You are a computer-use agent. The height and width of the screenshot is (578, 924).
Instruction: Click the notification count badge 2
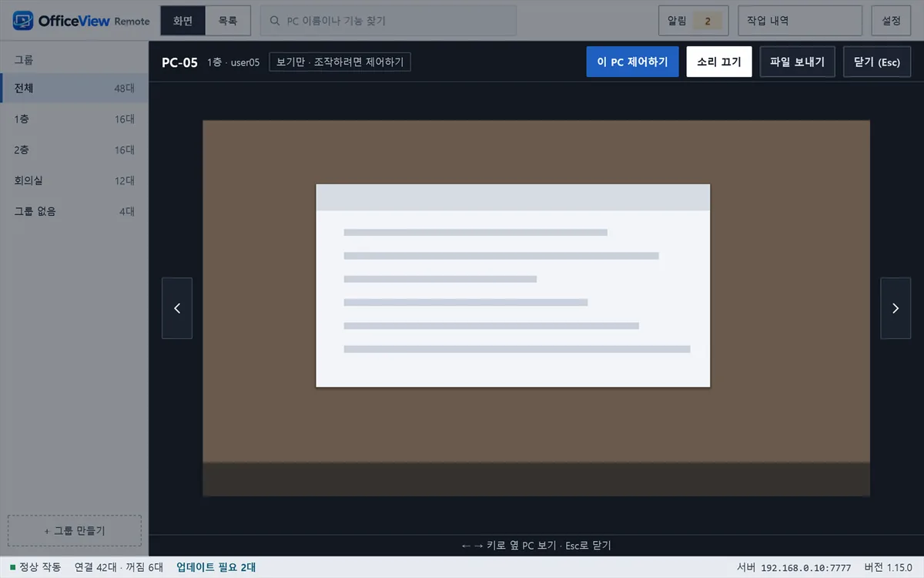click(x=708, y=22)
